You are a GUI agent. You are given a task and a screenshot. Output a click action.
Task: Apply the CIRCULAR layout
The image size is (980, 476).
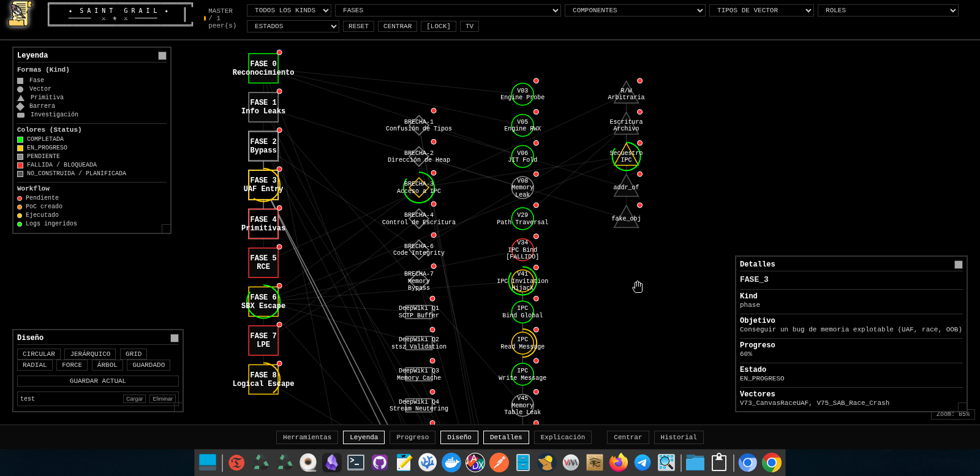[39, 354]
